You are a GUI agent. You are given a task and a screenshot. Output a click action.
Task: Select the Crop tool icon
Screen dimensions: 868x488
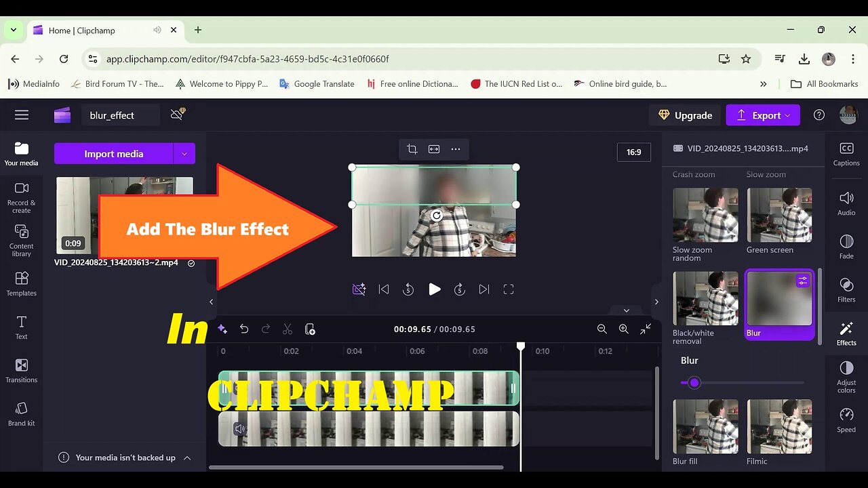(412, 149)
